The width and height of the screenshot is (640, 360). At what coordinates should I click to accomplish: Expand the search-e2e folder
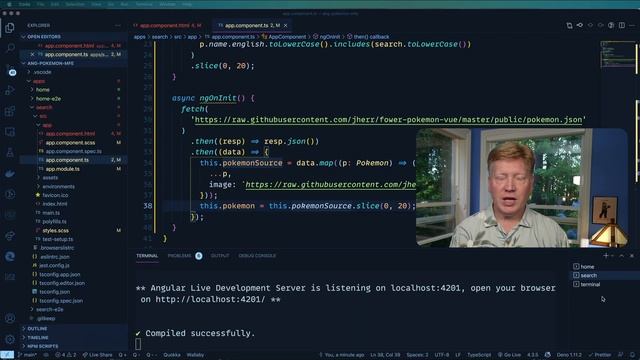49,309
